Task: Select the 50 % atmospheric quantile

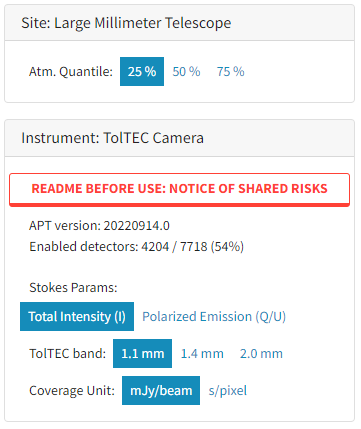Action: pos(186,71)
